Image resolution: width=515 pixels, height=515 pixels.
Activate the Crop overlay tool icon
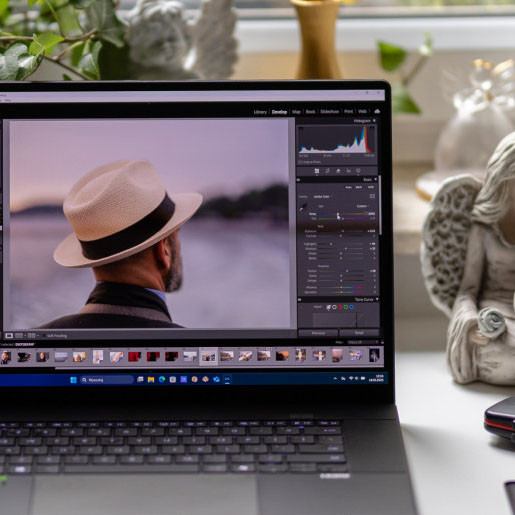[x=327, y=171]
